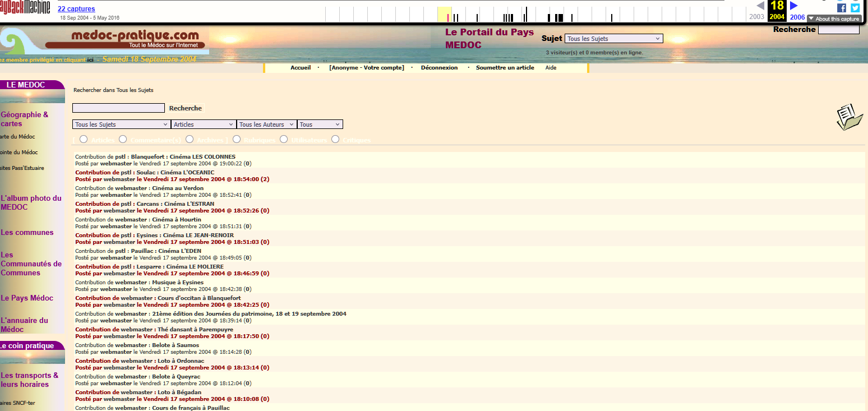This screenshot has width=868, height=411.
Task: Select the Commentaire(s) radio button
Action: (x=123, y=139)
